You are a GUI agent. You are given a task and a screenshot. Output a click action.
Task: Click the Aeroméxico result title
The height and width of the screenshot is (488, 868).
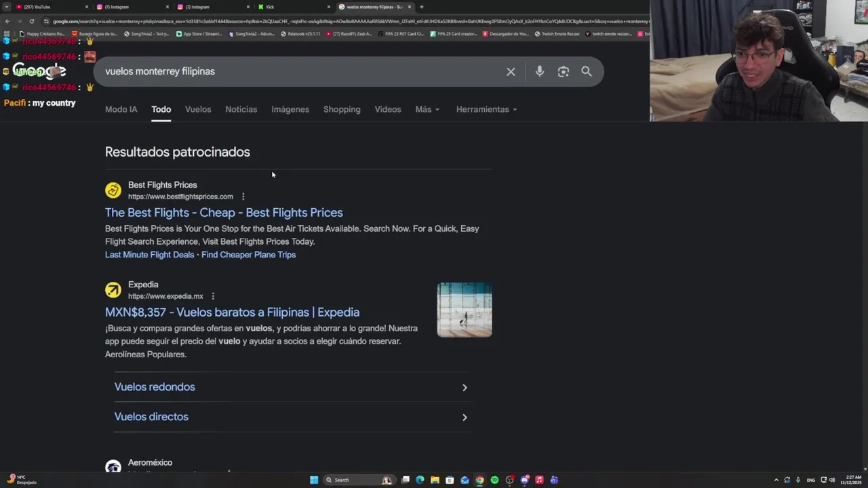(150, 462)
